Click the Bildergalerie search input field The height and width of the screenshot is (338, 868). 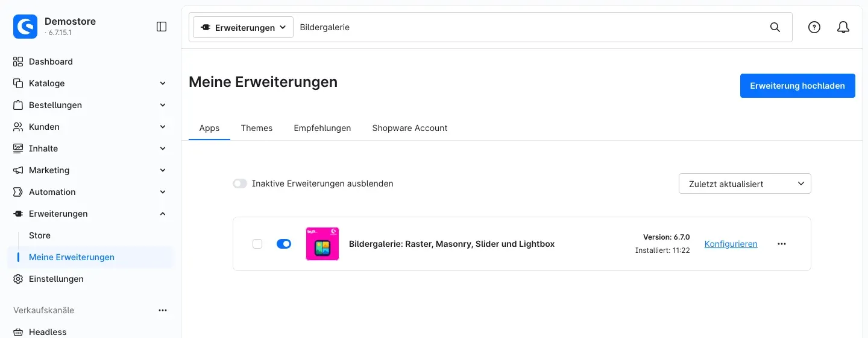pyautogui.click(x=530, y=27)
